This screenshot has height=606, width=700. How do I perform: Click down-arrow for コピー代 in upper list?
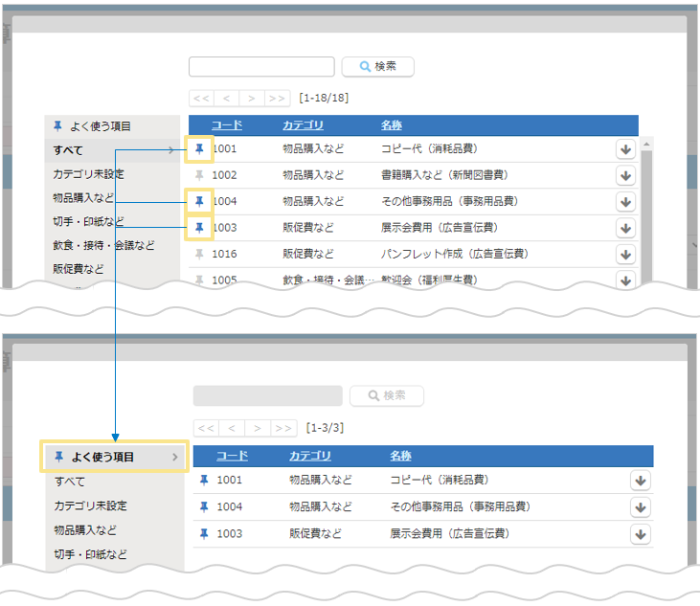point(625,149)
